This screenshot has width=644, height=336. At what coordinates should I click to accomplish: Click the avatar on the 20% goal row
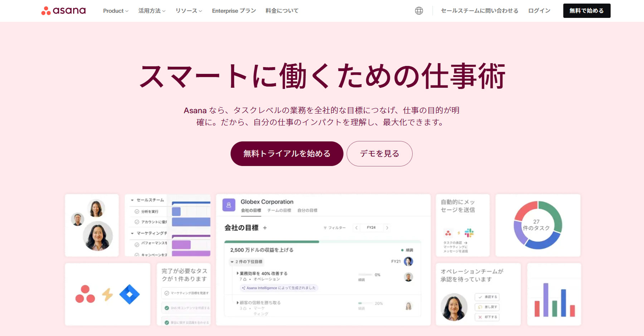click(x=408, y=306)
